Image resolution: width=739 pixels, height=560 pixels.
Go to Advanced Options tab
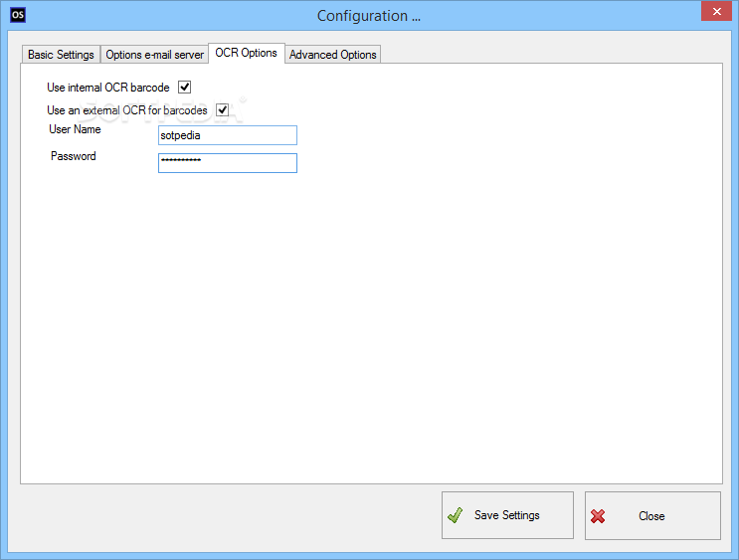[333, 55]
